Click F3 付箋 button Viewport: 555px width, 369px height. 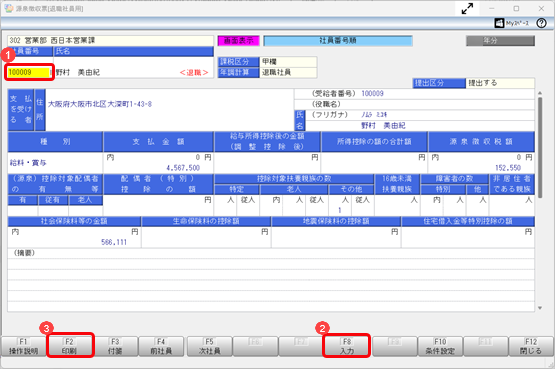point(115,346)
